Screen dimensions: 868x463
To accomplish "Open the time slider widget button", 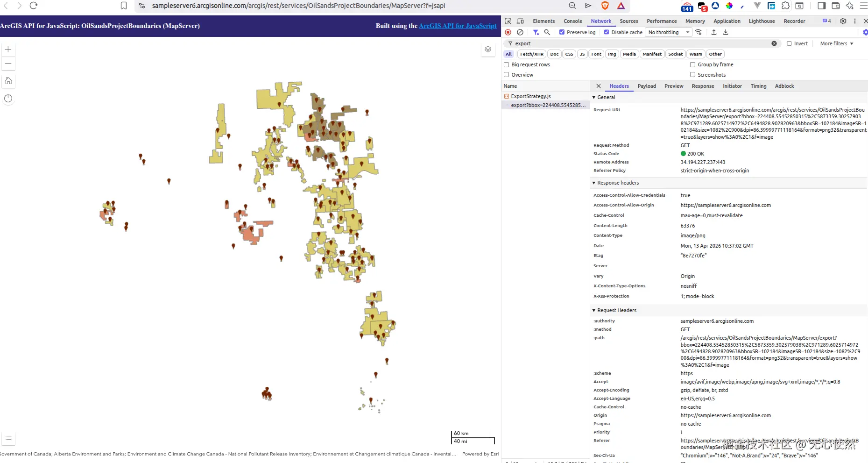I will pos(8,99).
